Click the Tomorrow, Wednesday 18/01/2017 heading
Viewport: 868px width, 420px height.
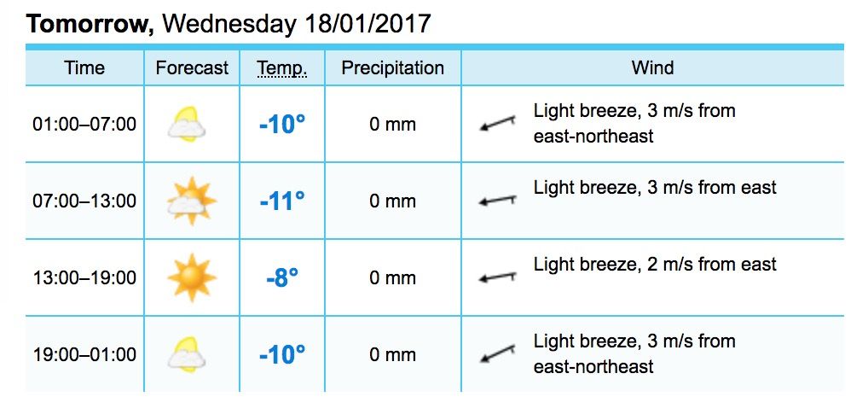[228, 24]
